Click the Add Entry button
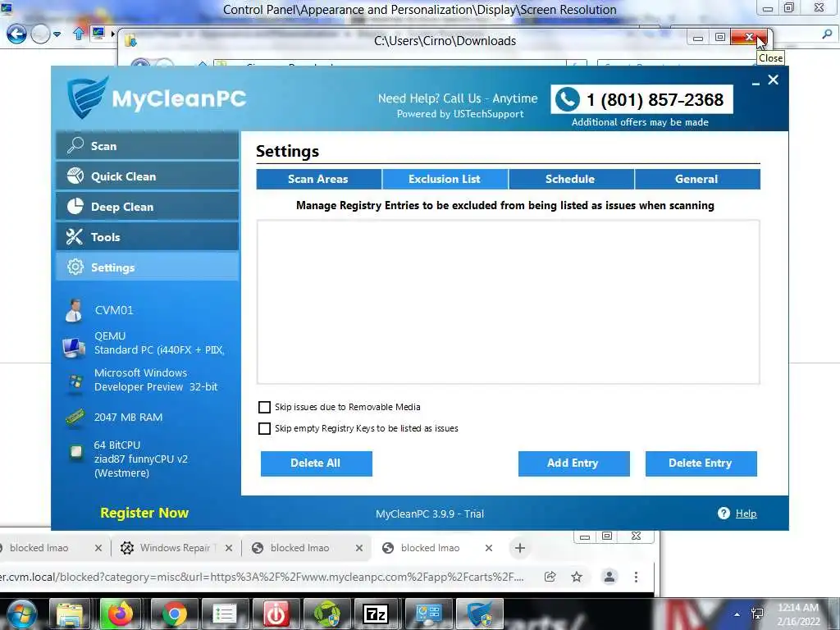840x630 pixels. 573,463
